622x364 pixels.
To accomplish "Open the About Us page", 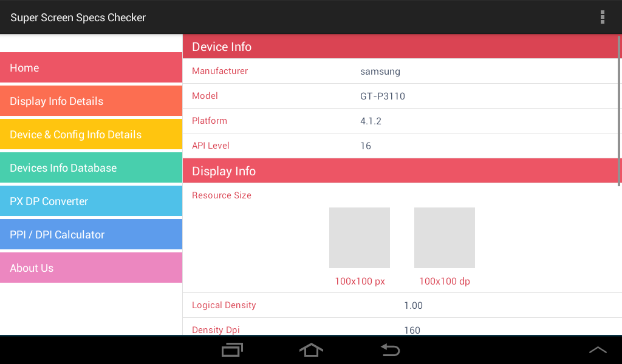I will click(x=91, y=268).
